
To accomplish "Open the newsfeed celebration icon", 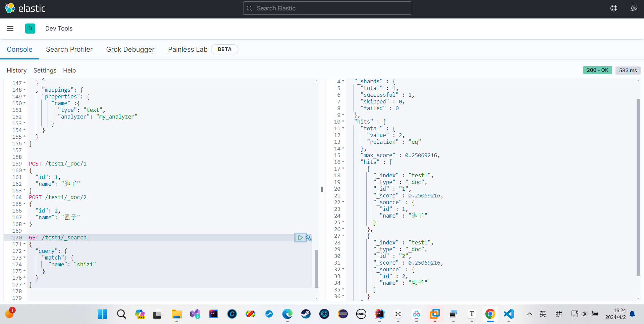I will (634, 8).
